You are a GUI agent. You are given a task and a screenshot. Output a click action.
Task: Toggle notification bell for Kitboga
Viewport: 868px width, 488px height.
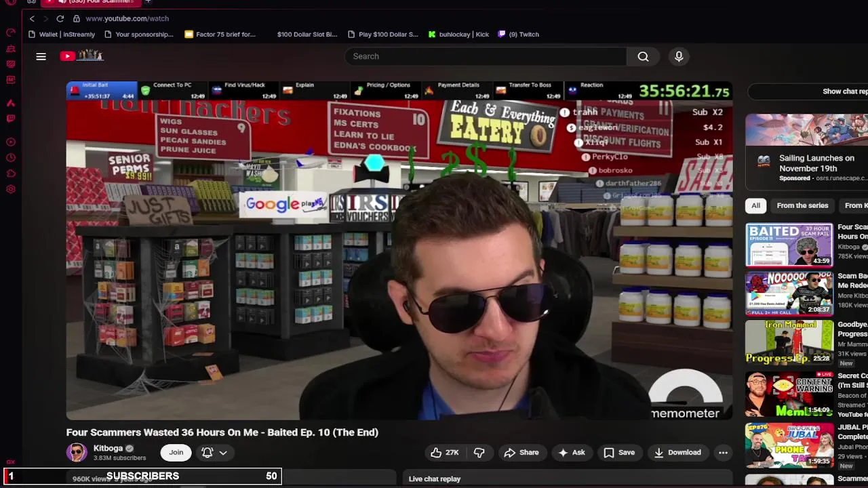pyautogui.click(x=208, y=452)
